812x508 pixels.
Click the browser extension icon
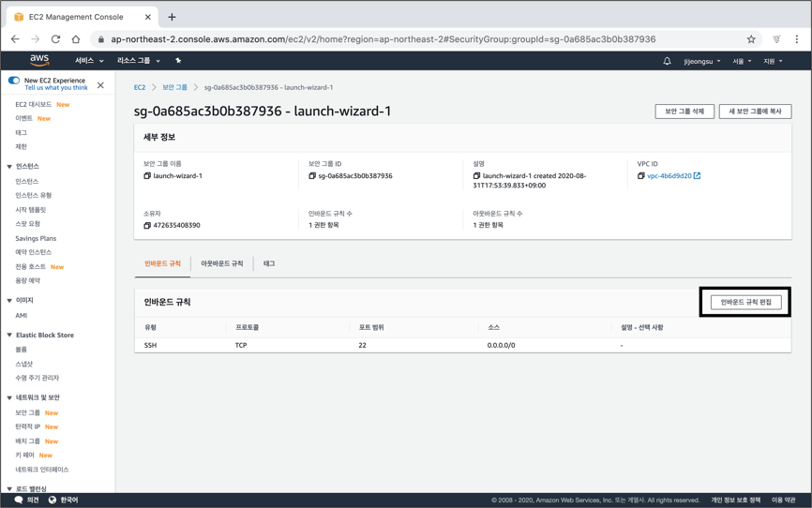point(776,39)
